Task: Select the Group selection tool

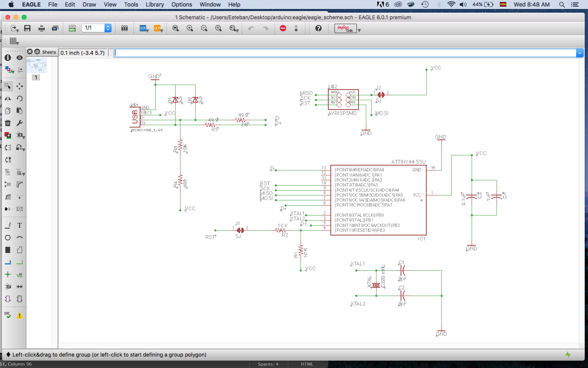Action: (8, 86)
